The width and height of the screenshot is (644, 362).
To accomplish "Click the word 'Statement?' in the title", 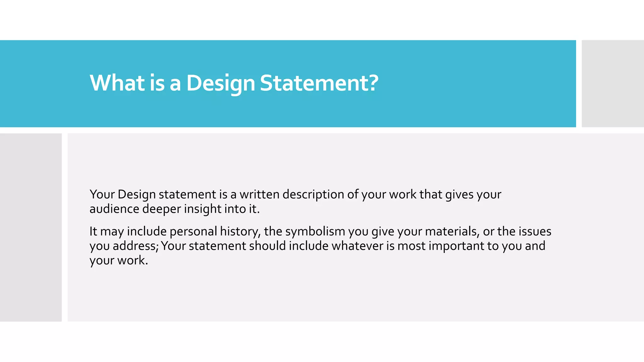I will tap(319, 83).
